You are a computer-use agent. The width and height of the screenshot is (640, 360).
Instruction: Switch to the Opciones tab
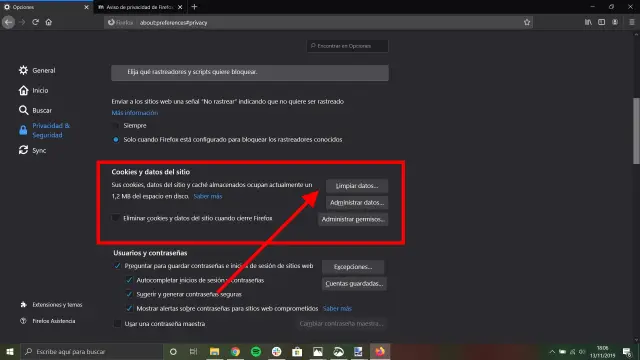pos(47,7)
